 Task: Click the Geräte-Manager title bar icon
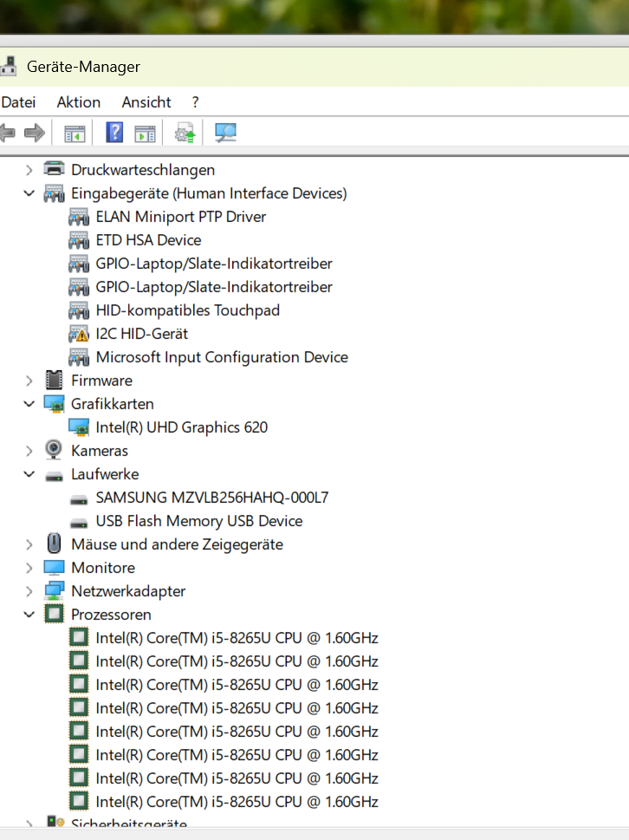tap(9, 66)
